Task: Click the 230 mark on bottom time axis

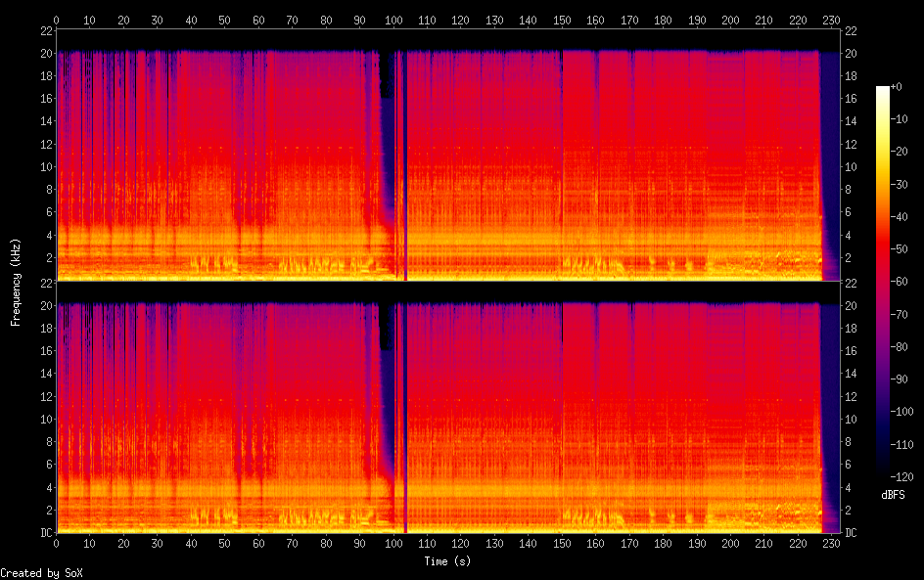Action: pyautogui.click(x=831, y=543)
